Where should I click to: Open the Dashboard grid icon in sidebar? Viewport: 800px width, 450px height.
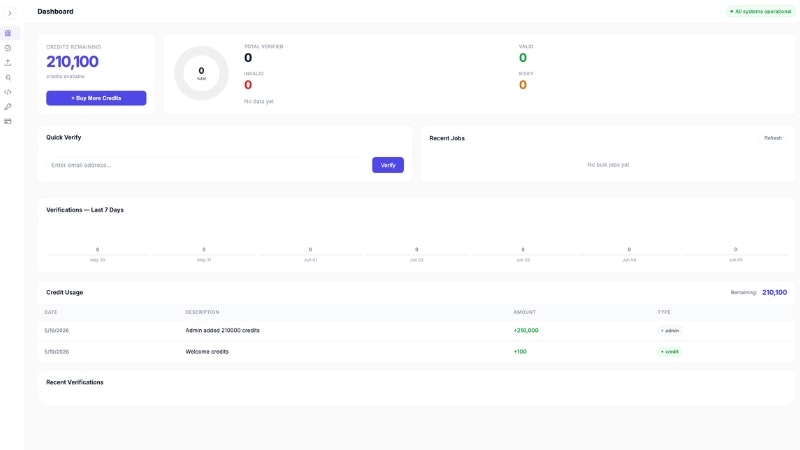click(8, 33)
